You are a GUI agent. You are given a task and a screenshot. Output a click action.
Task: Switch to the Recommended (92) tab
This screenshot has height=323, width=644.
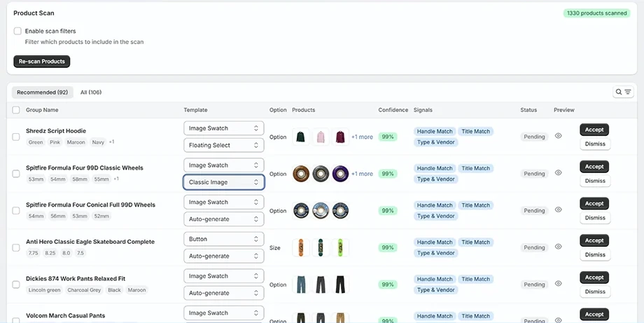[x=42, y=92]
